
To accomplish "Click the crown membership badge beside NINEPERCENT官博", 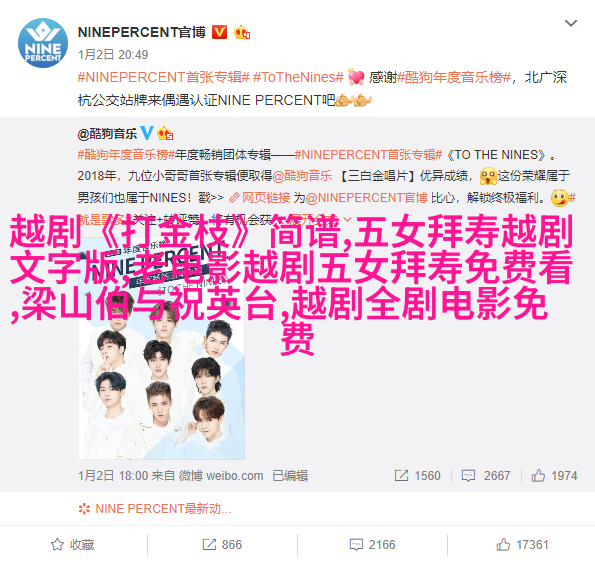I will tap(242, 32).
